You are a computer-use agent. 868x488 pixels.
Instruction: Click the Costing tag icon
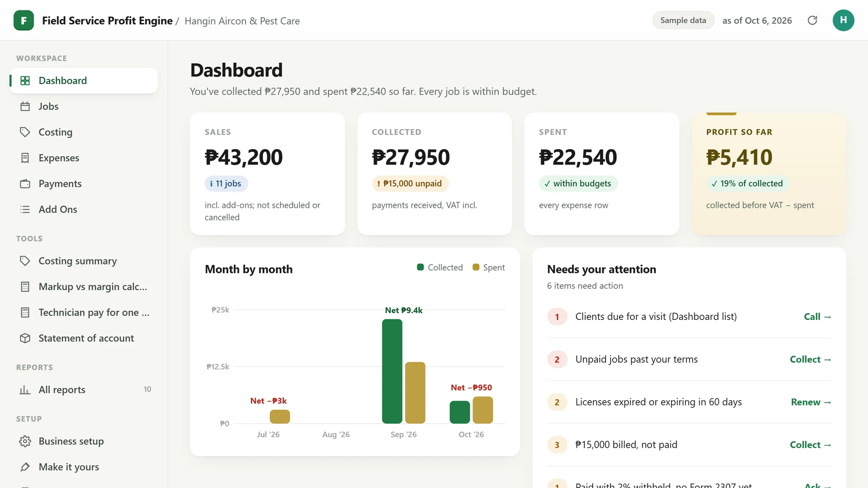tap(25, 132)
